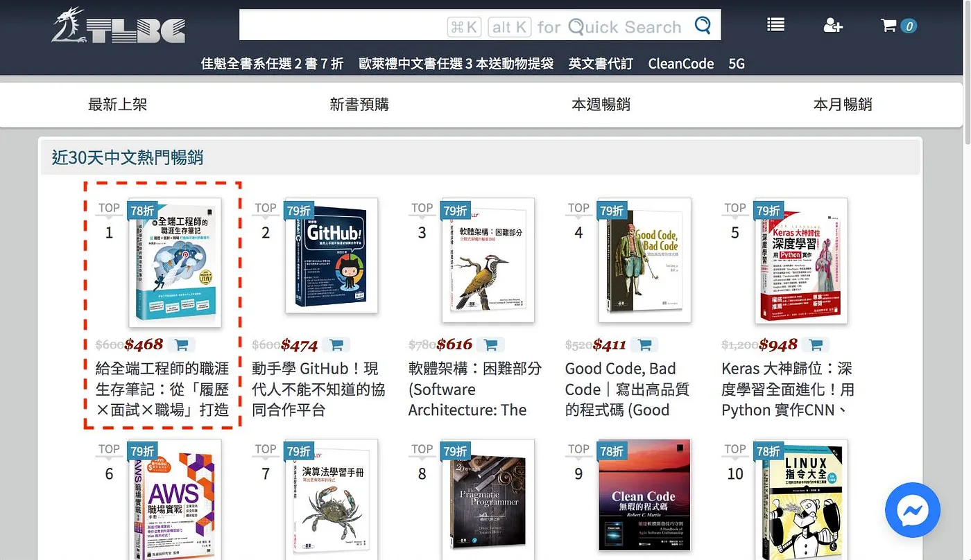
Task: Switch to 本週暢銷 tab
Action: [x=601, y=105]
